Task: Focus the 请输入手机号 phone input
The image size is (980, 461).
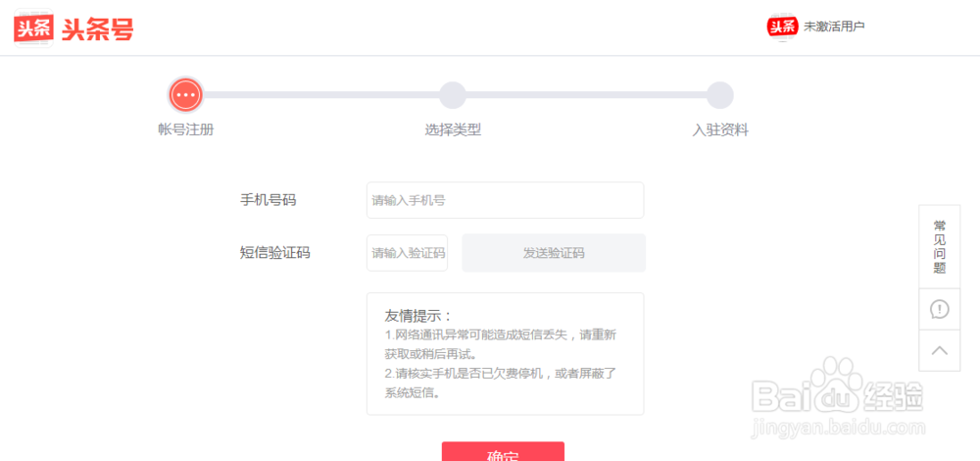Action: 505,200
